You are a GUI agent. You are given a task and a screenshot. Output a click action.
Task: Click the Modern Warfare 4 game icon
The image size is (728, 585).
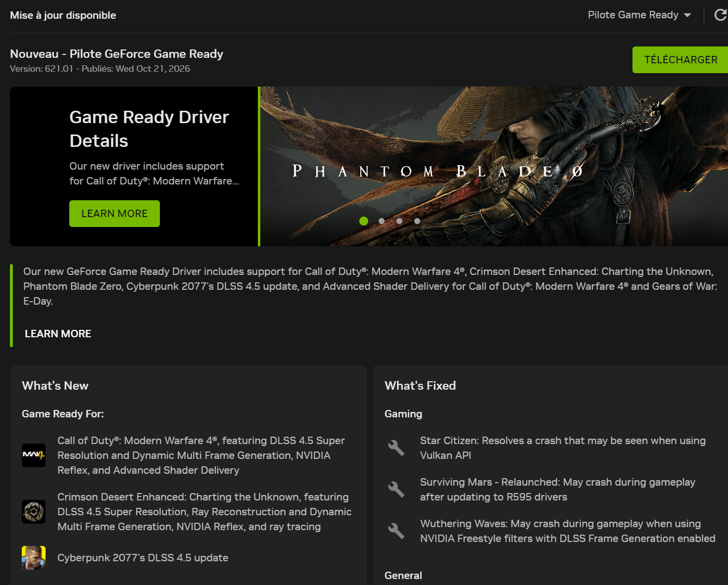(34, 455)
